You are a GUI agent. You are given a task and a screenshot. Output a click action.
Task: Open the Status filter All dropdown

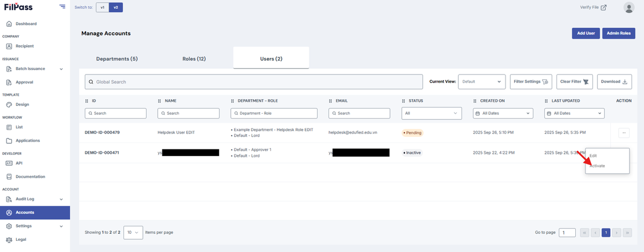[432, 113]
